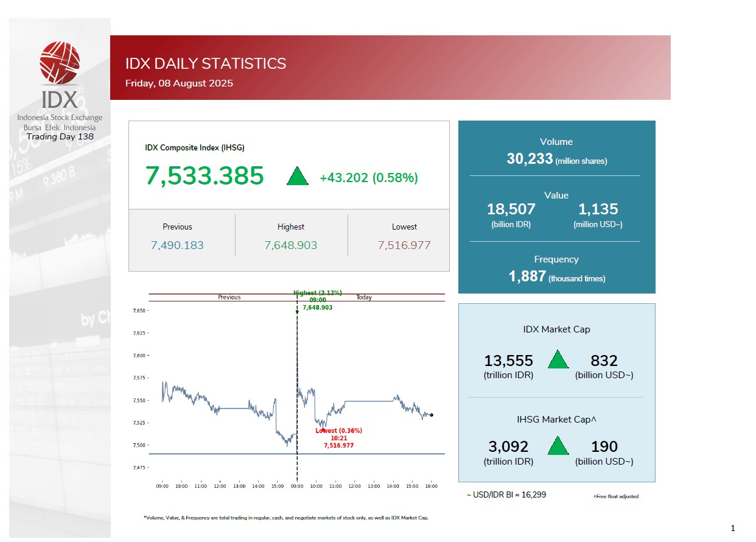
Task: Click the 7,575 y-axis label
Action: click(x=139, y=378)
